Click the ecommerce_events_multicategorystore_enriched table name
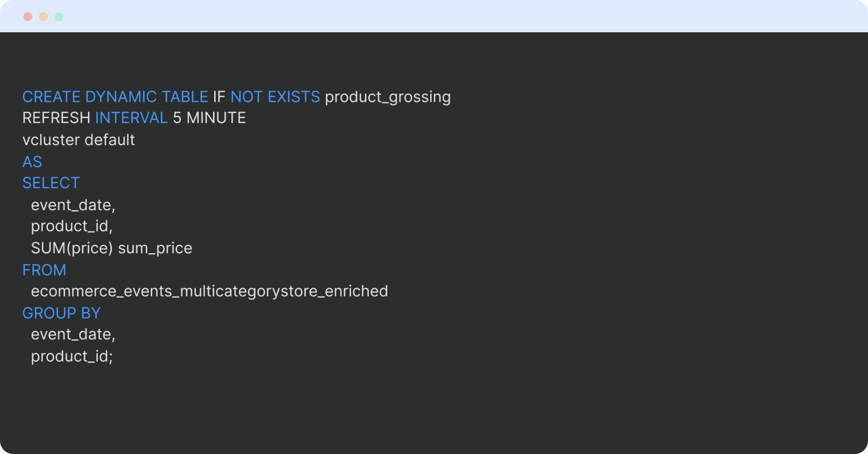868x454 pixels. click(209, 292)
